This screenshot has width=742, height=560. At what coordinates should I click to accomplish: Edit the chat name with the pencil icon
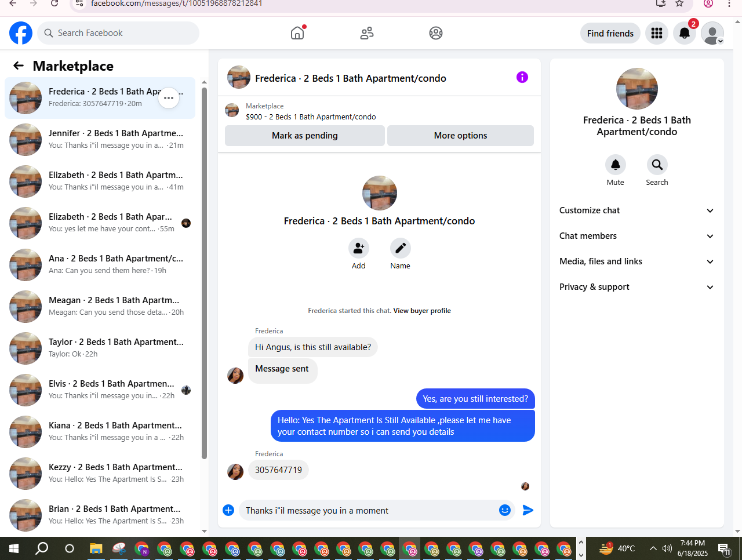[401, 248]
